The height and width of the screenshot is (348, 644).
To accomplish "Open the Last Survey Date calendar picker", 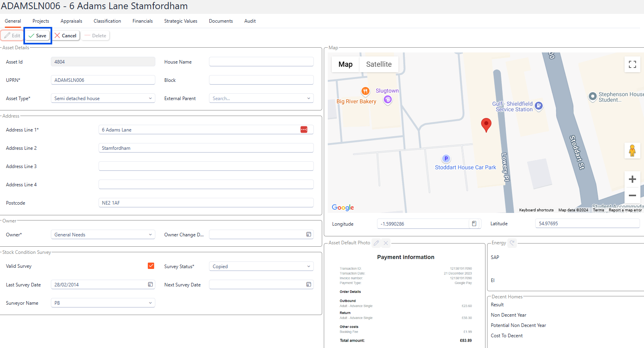I will coord(150,284).
